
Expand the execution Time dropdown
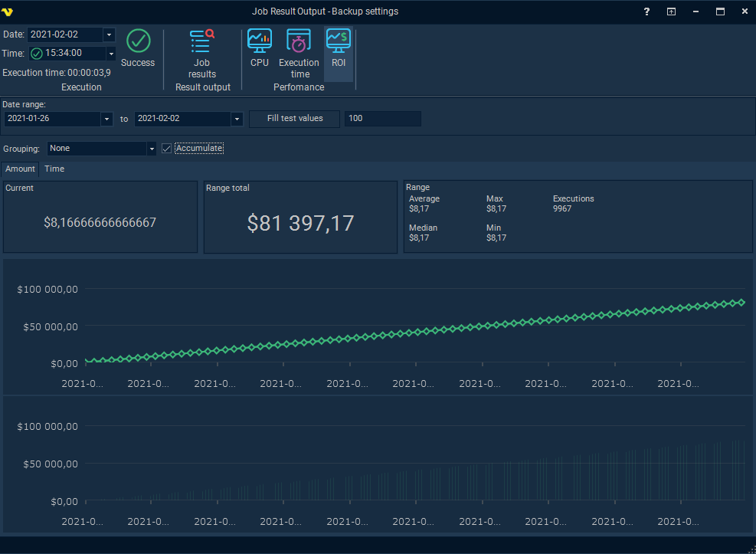click(x=110, y=54)
